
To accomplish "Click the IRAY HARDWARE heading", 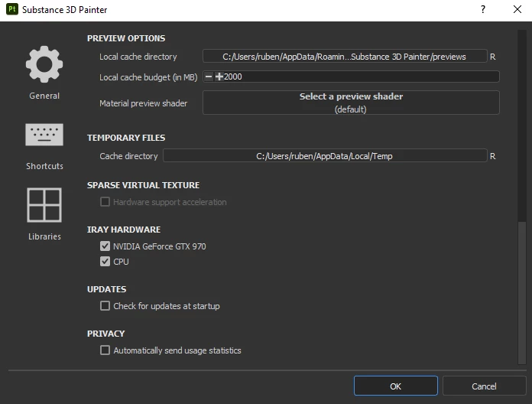I will tap(124, 230).
